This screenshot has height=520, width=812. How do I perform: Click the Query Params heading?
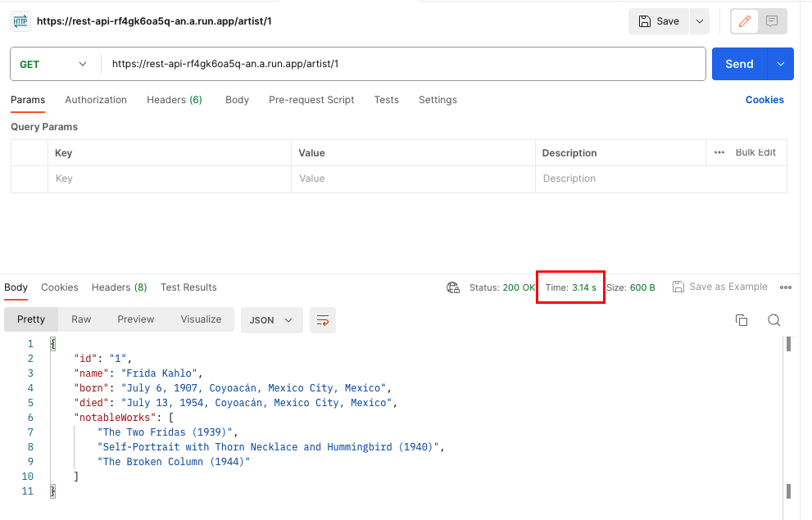click(x=44, y=127)
